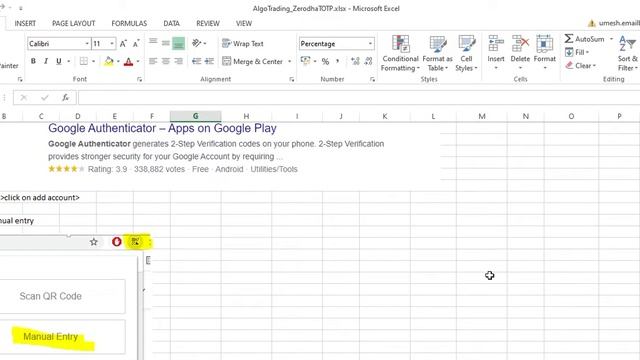Open the INSERT ribbon tab
Image resolution: width=640 pixels, height=360 pixels.
click(25, 24)
